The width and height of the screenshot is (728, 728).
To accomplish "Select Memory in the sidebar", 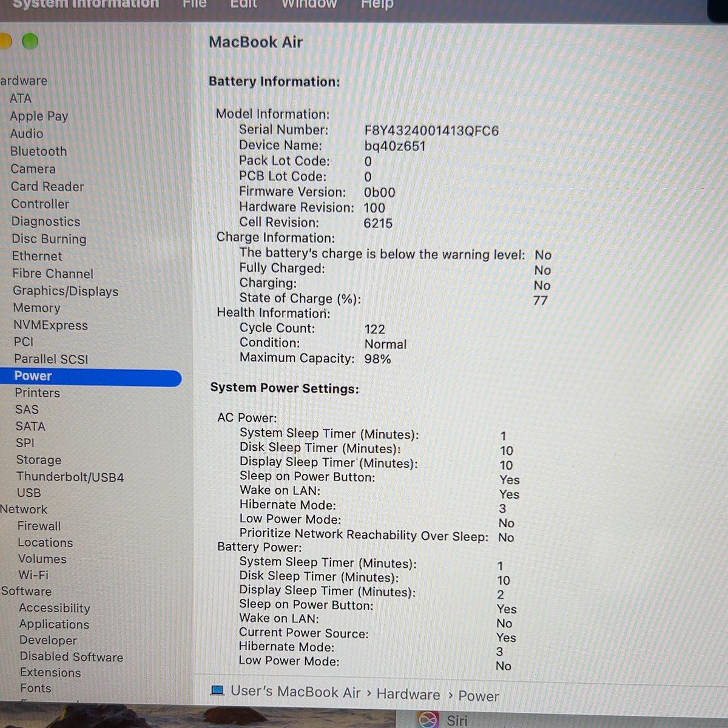I will coord(37,308).
